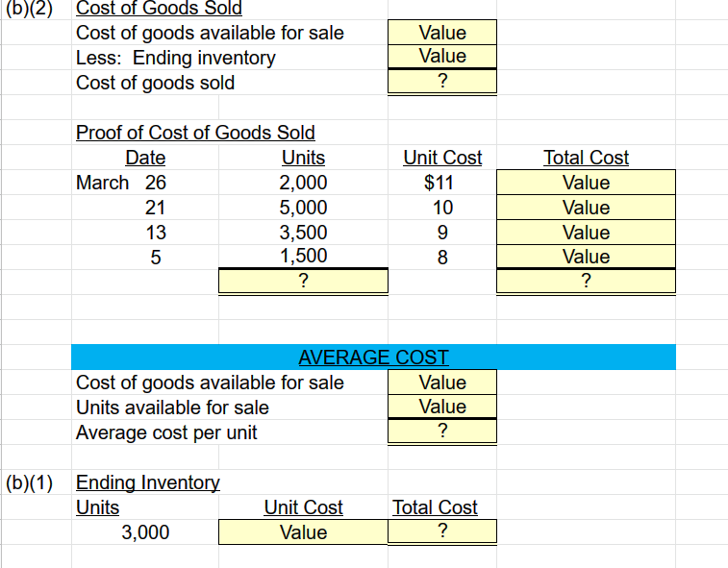The width and height of the screenshot is (728, 568).
Task: Click the Units total ? cell
Action: coord(303,282)
